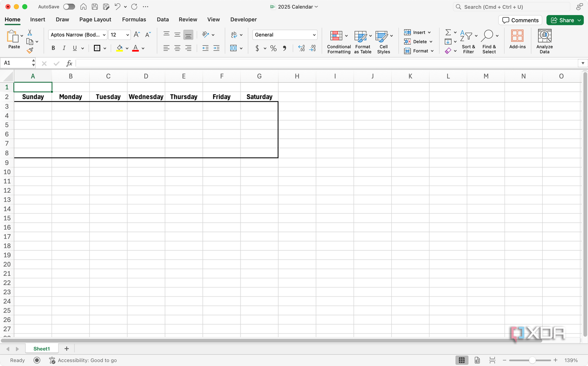The image size is (588, 366).
Task: Add a new sheet with plus button
Action: [67, 349]
